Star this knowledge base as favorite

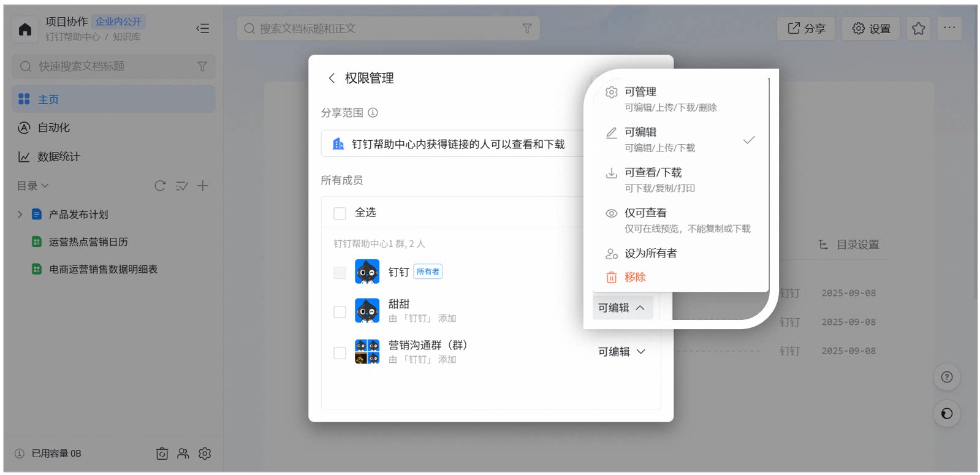pos(918,29)
